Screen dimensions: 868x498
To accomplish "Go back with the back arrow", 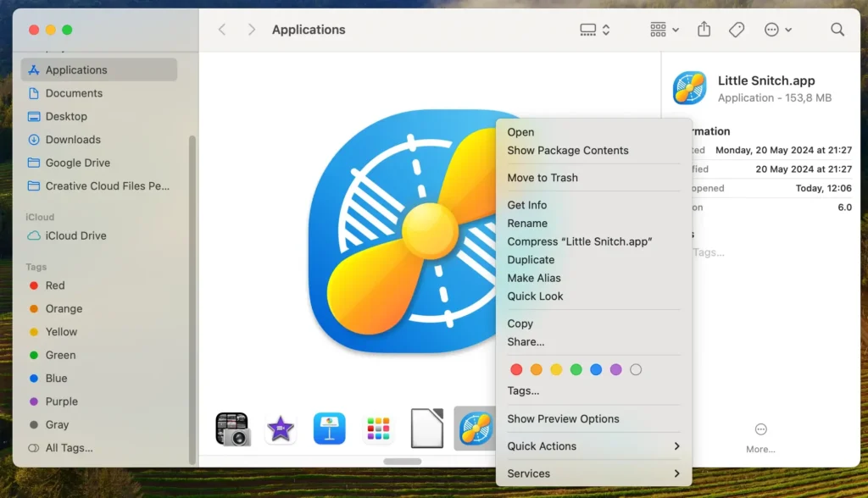I will point(222,30).
